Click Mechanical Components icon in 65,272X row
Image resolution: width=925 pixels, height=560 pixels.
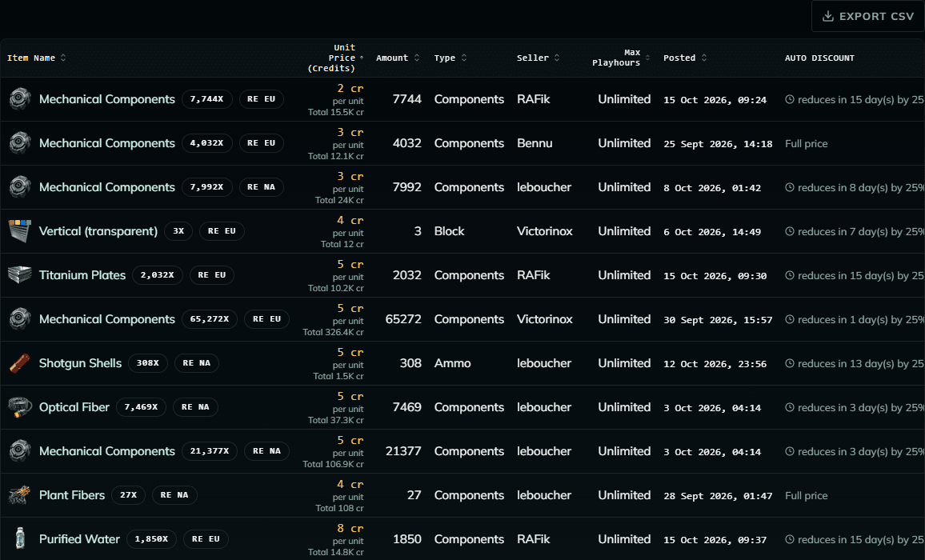click(19, 318)
